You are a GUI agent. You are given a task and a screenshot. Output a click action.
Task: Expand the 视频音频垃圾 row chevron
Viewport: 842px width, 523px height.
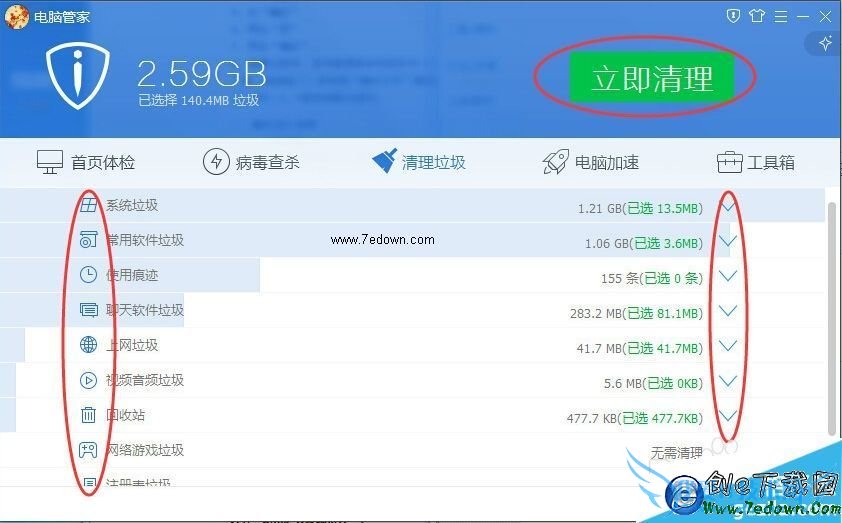[x=728, y=381]
